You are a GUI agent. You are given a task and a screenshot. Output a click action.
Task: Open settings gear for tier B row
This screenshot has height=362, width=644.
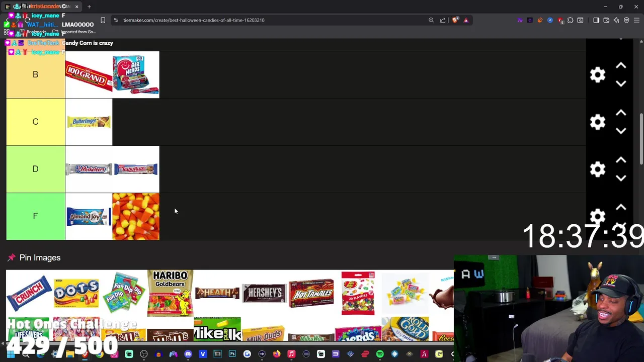[x=597, y=75]
